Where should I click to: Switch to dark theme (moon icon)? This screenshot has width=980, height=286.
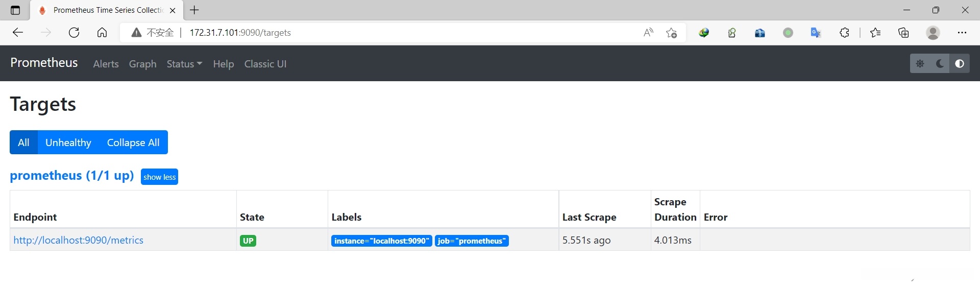coord(940,64)
